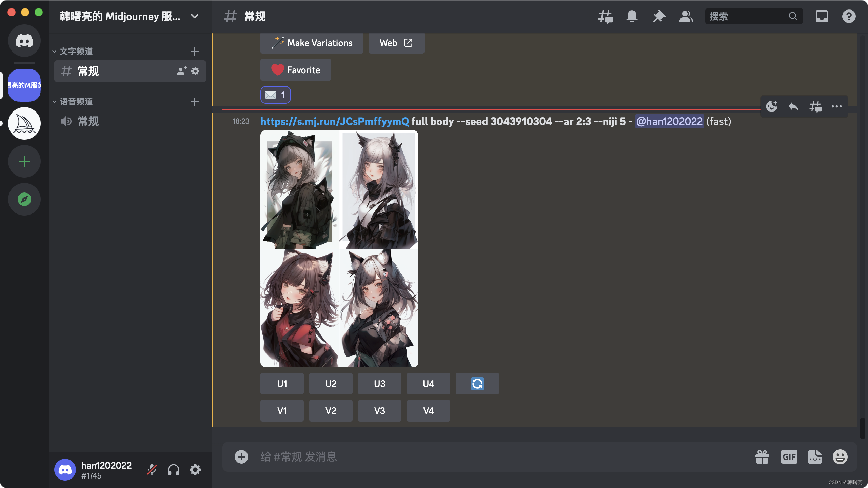
Task: Click the Midjourney sailboat server icon
Action: [x=24, y=123]
